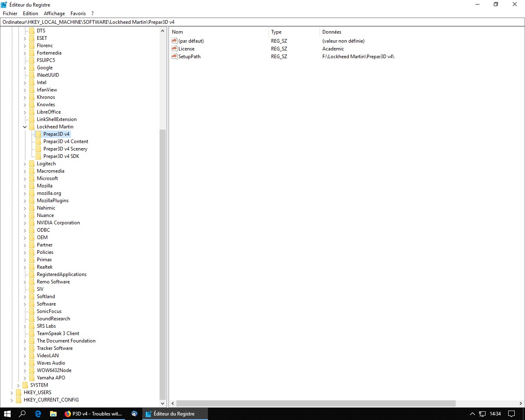
Task: Switch to the Firefox P3D v4 window
Action: (94, 414)
